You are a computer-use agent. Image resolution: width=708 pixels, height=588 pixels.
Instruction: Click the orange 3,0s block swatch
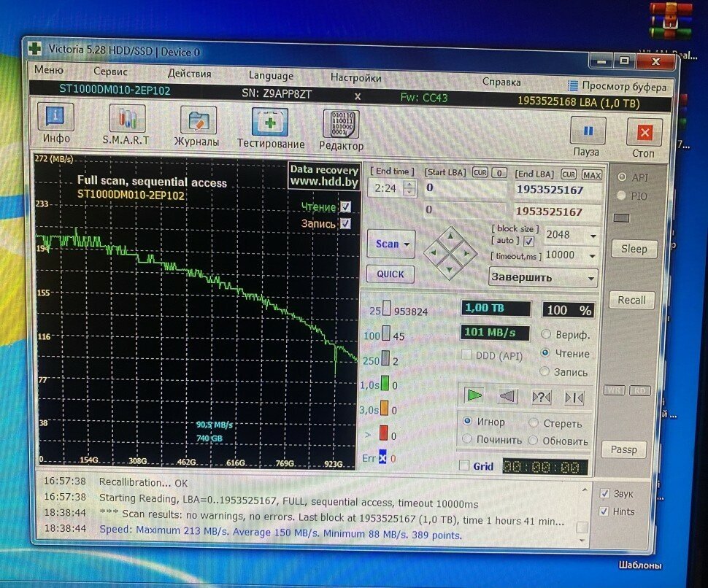[x=384, y=408]
